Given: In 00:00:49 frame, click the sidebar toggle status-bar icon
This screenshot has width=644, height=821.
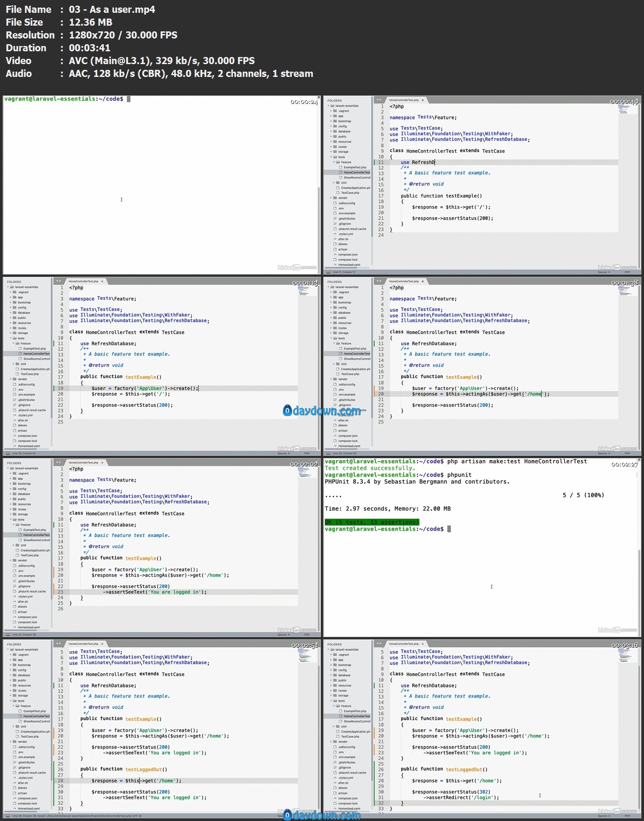Looking at the screenshot, I should [x=328, y=272].
